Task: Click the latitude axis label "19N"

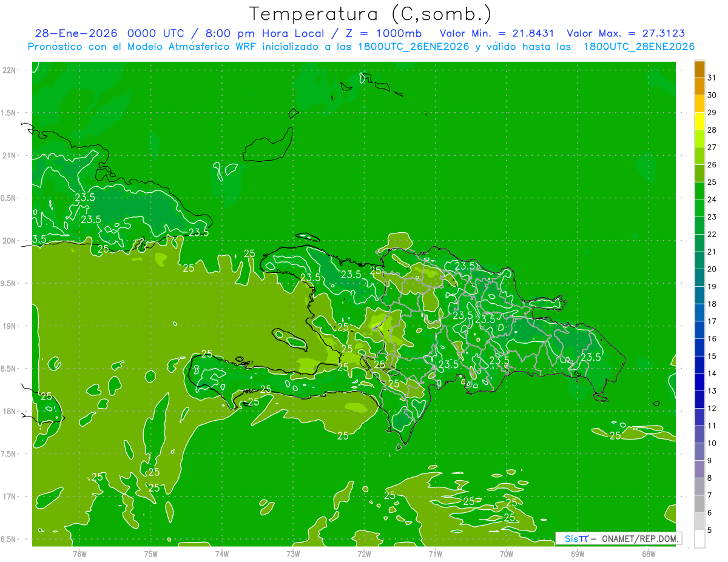Action: [10, 326]
